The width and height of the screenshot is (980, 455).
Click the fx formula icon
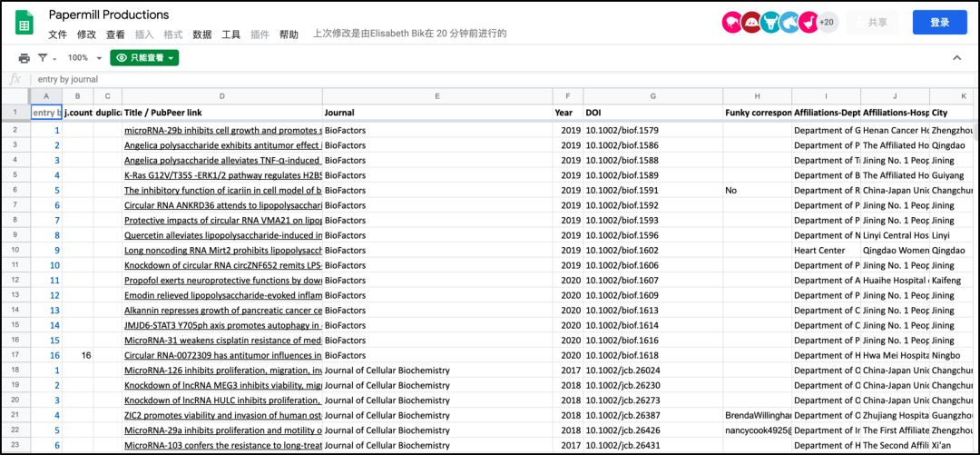pyautogui.click(x=15, y=80)
